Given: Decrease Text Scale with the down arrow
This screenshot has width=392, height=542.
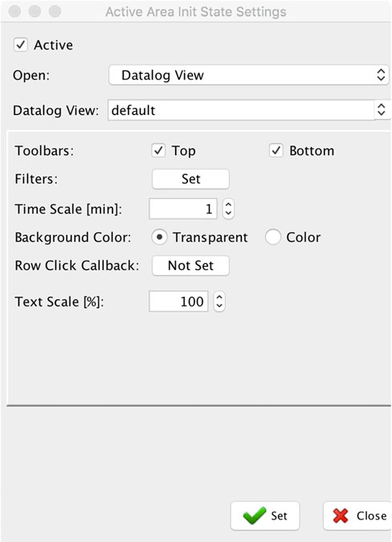Looking at the screenshot, I should click(x=219, y=306).
